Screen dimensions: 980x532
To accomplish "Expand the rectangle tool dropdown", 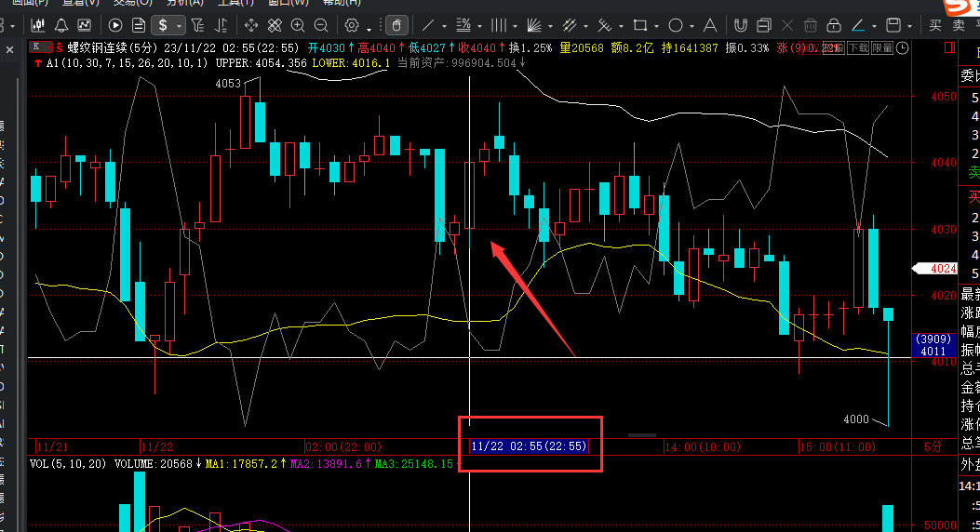I will [x=656, y=27].
